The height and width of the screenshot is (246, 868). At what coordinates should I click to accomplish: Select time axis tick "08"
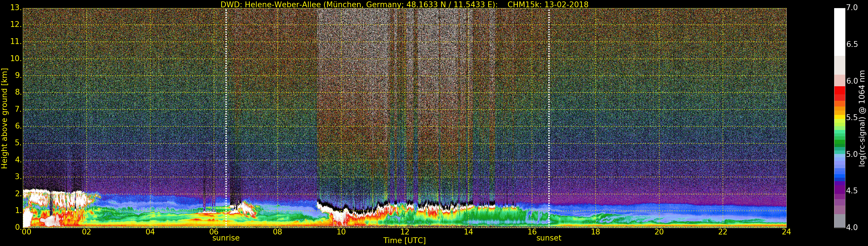click(x=278, y=232)
